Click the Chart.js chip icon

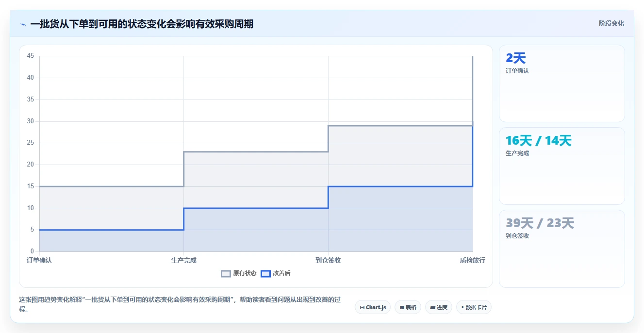tap(362, 307)
